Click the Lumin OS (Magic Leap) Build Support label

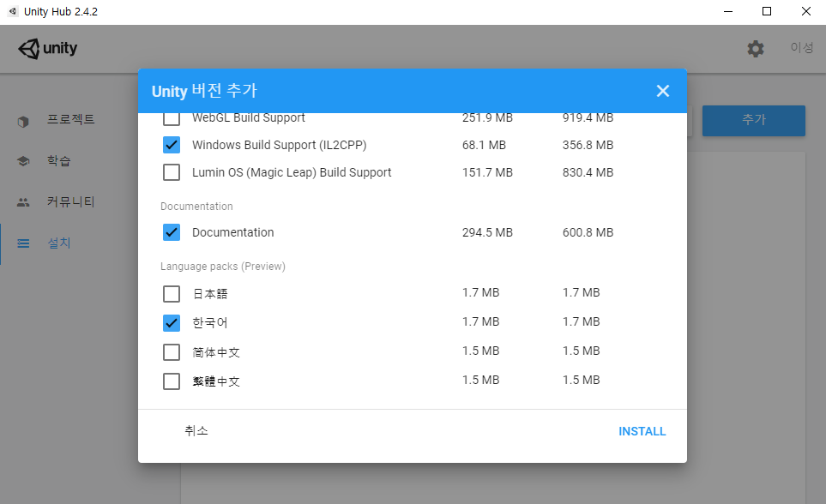pos(292,172)
